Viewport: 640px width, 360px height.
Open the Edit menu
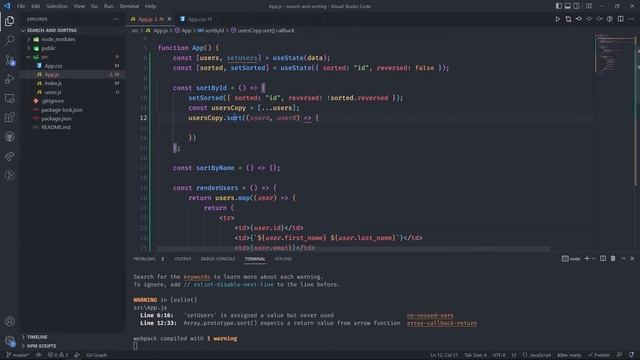point(36,6)
